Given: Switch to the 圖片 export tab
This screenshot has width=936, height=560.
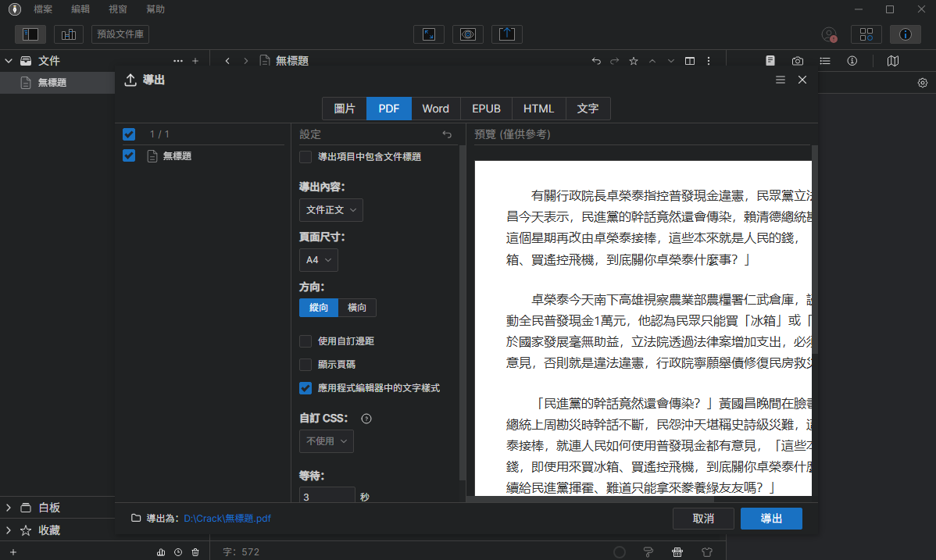Looking at the screenshot, I should tap(345, 109).
